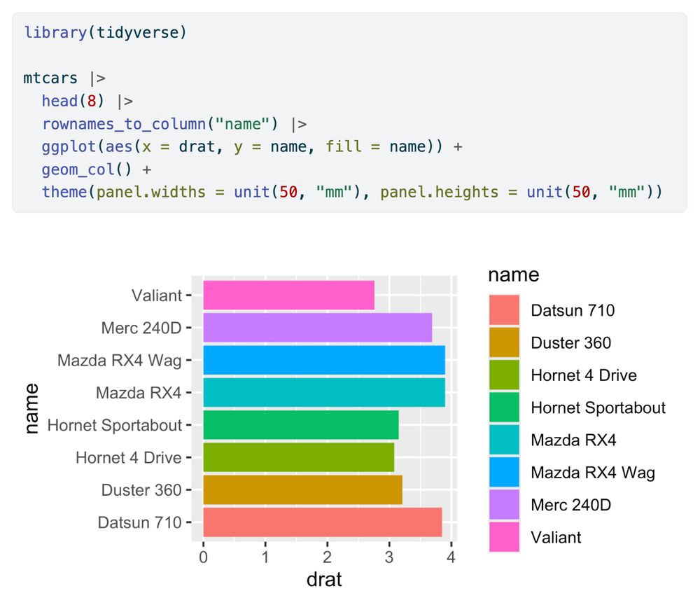Click the 'Valiant' legend text
The width and height of the screenshot is (700, 605).
coord(556,537)
